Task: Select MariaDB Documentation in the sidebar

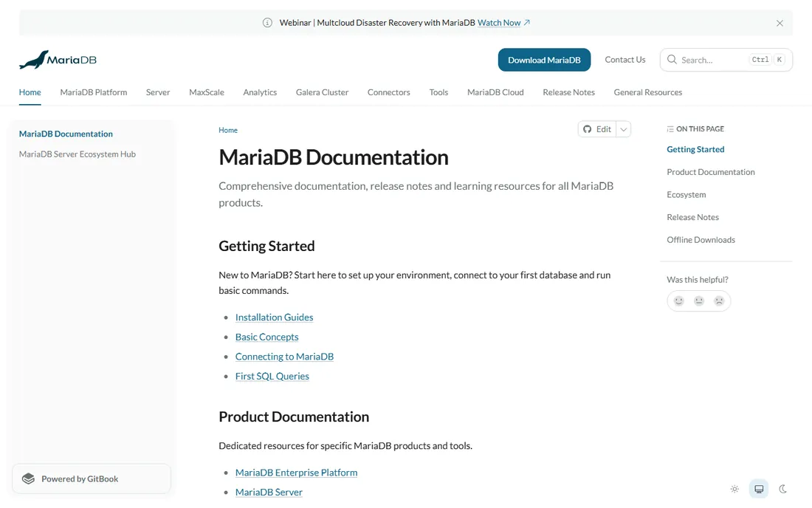Action: [66, 134]
